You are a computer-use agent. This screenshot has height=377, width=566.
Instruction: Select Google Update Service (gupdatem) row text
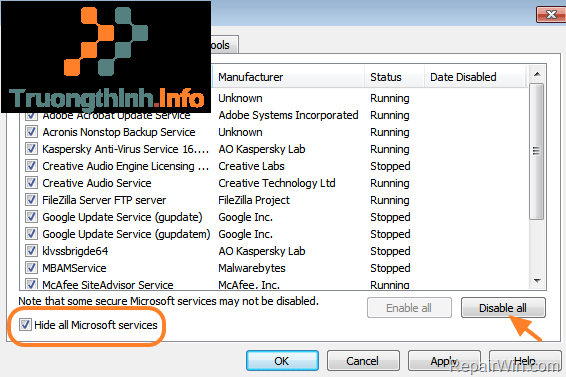(x=126, y=234)
